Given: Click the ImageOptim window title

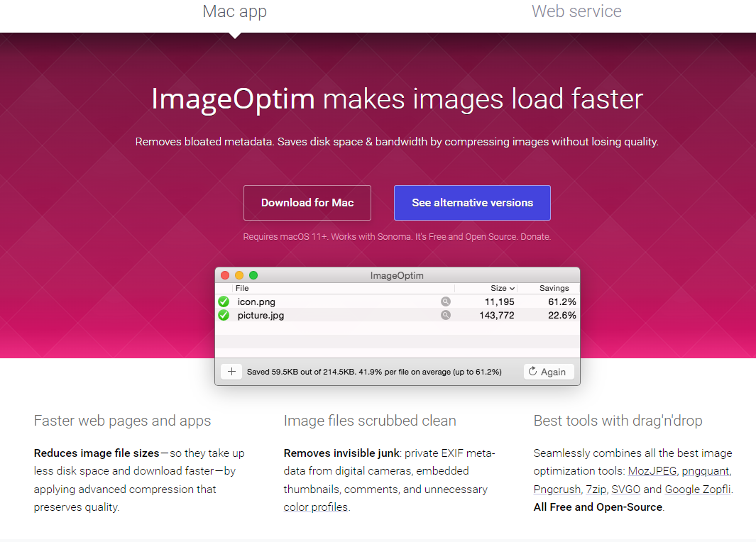Looking at the screenshot, I should [397, 275].
